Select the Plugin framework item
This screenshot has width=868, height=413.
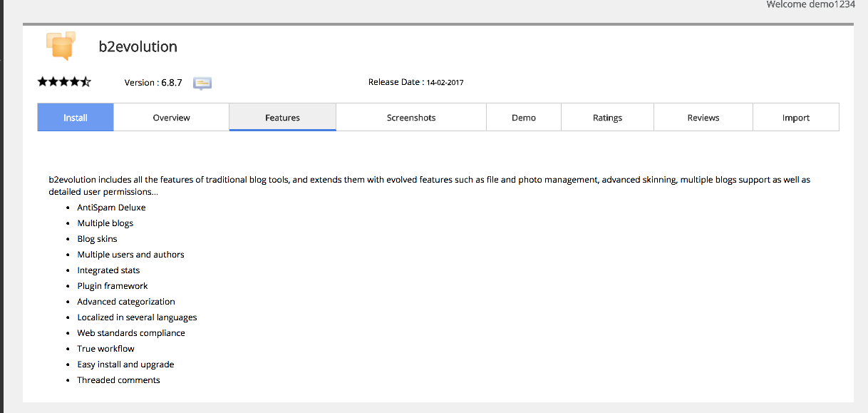113,286
